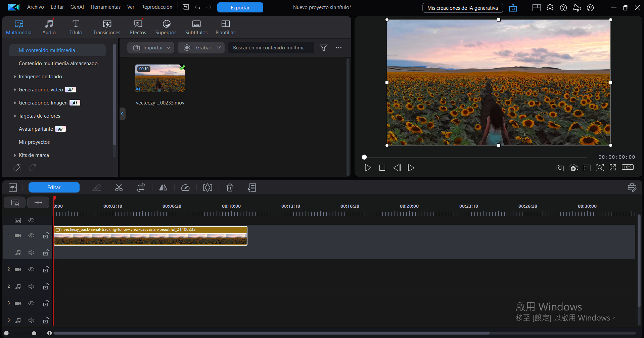Click the filter funnel icon
The height and width of the screenshot is (338, 644).
pyautogui.click(x=323, y=48)
